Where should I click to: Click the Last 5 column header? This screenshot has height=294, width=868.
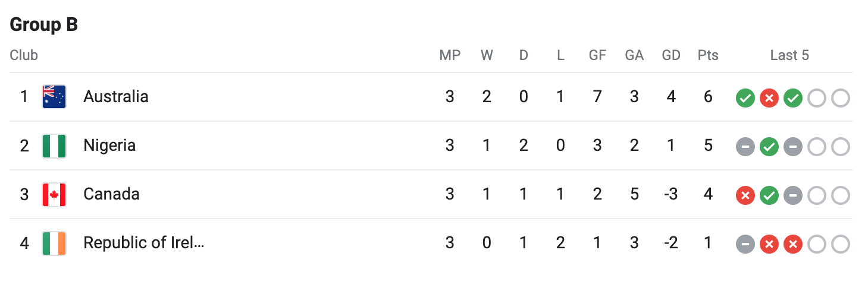click(789, 56)
